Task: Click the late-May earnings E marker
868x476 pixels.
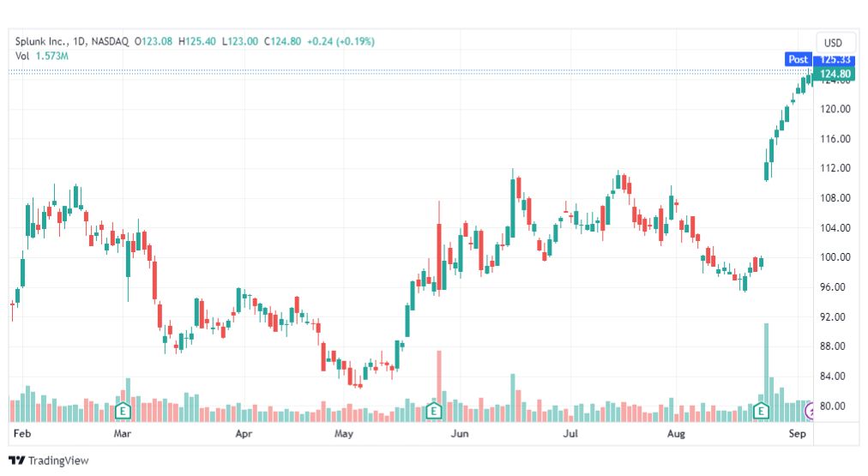Action: 433,411
